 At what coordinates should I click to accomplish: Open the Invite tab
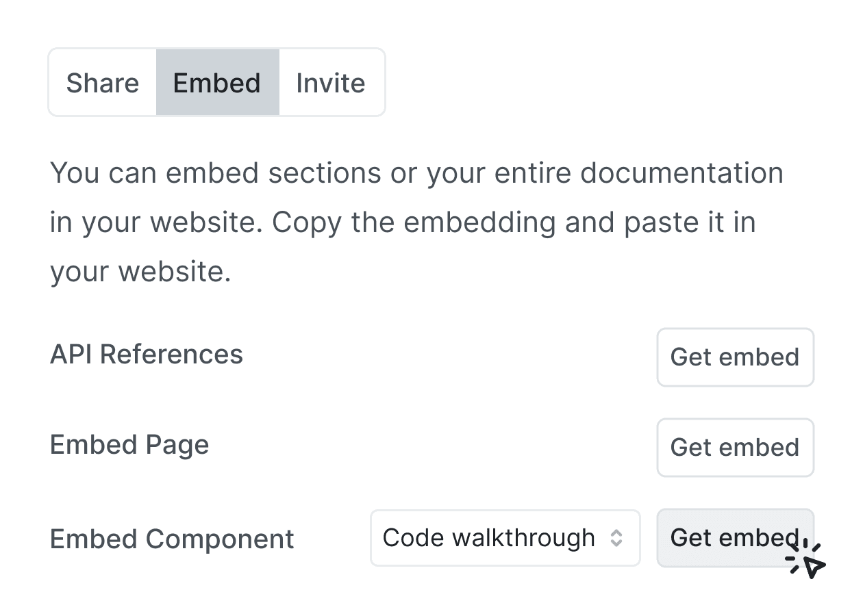point(331,83)
